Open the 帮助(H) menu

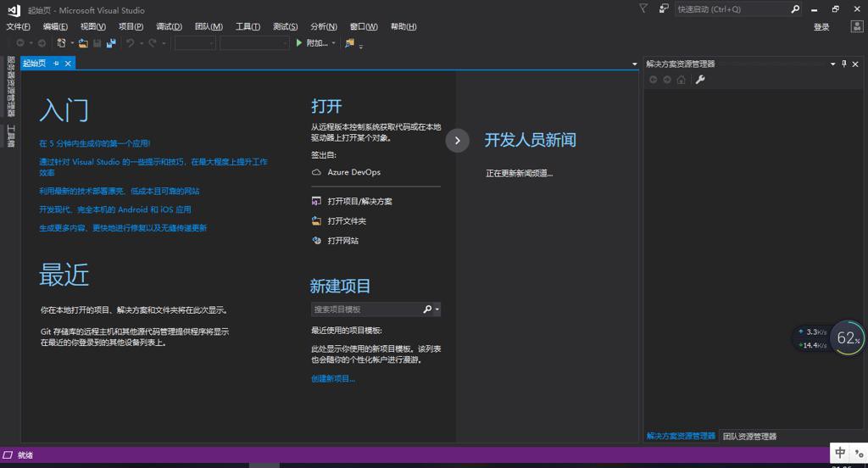[403, 26]
